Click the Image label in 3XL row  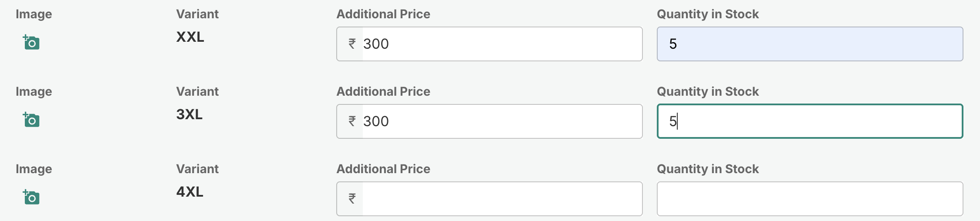tap(34, 91)
